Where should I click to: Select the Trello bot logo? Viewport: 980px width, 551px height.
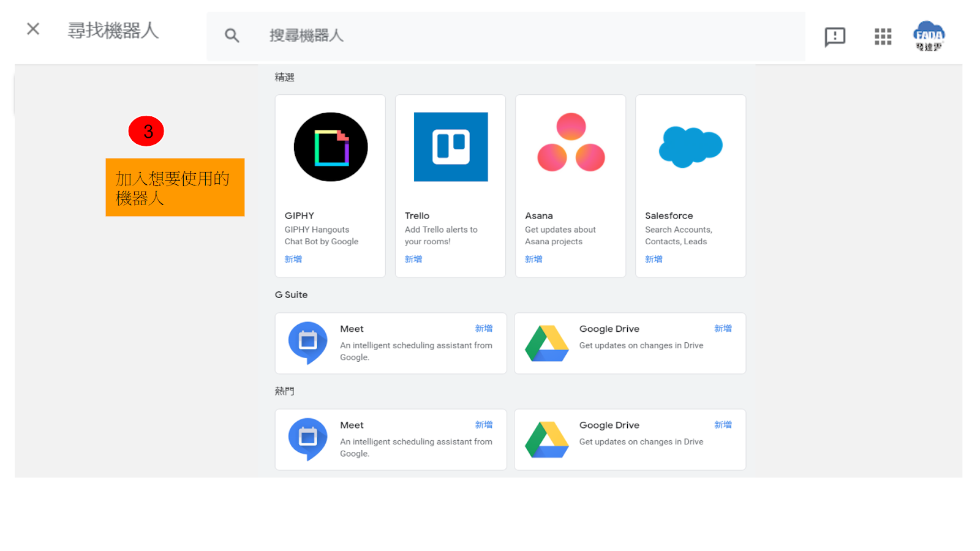click(x=451, y=147)
